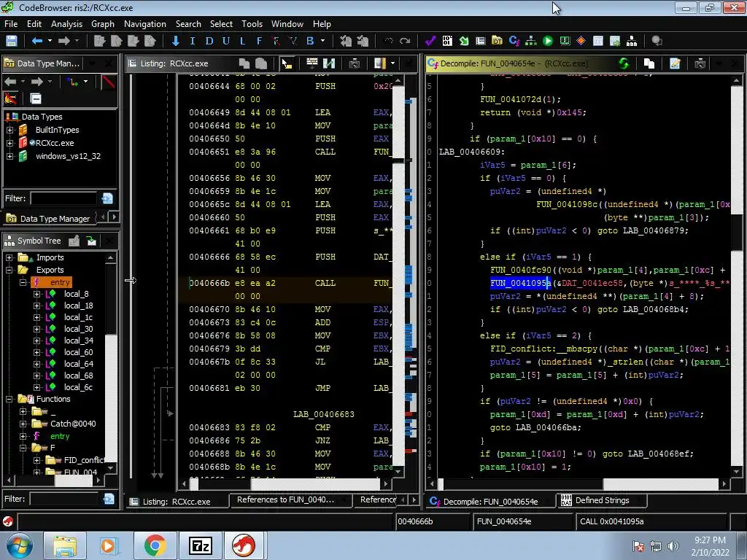Open Chrome from the Windows taskbar
Image resolution: width=747 pixels, height=560 pixels.
(155, 545)
